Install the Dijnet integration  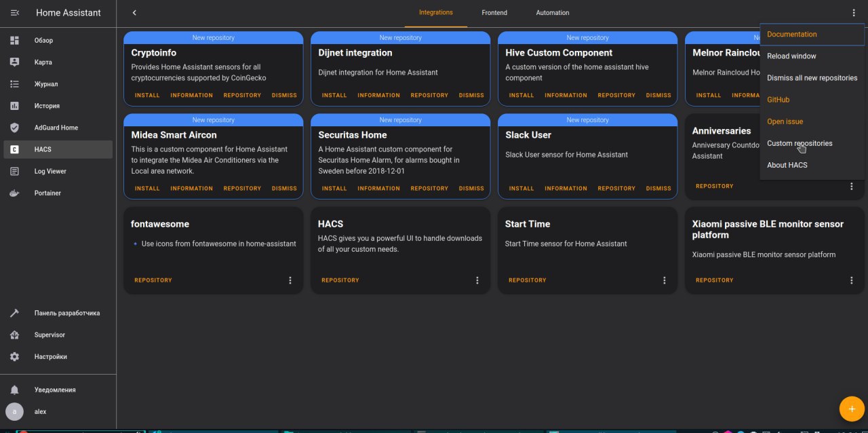[334, 96]
